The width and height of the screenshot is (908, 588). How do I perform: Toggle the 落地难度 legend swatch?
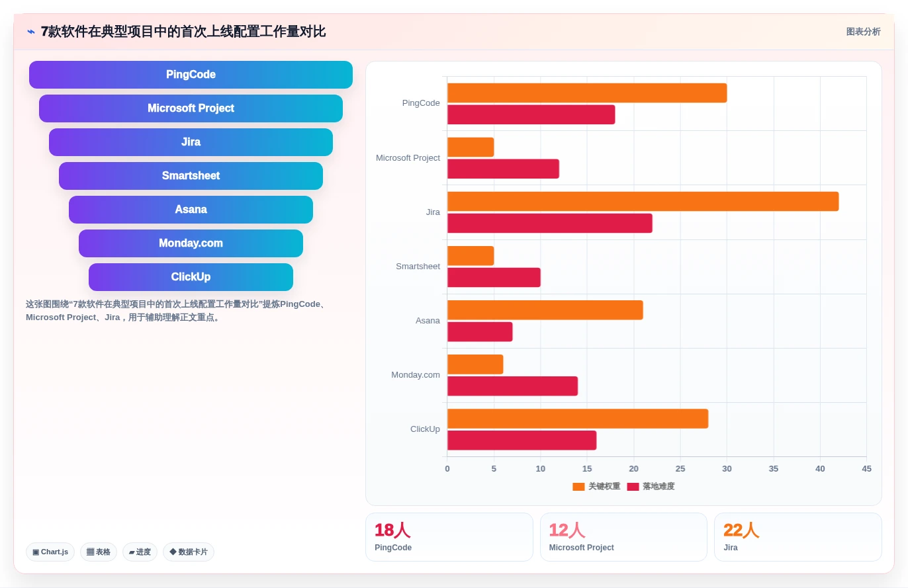pyautogui.click(x=633, y=487)
